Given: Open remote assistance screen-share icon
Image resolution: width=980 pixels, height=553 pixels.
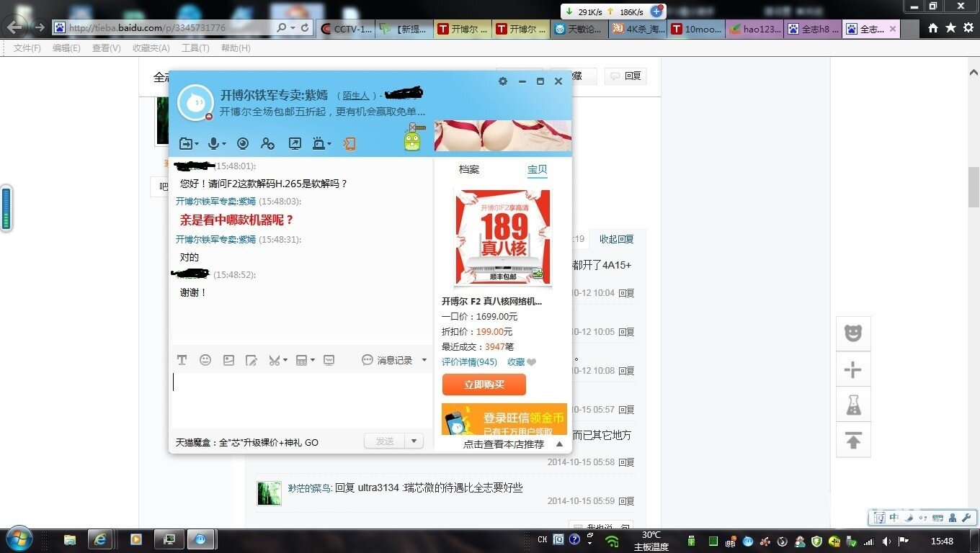Looking at the screenshot, I should (x=295, y=143).
